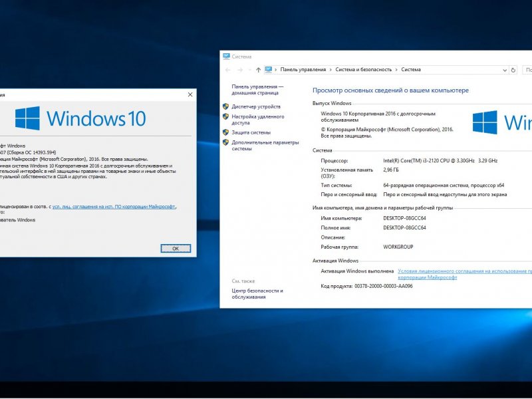Open Диспетчер устройств link

click(x=256, y=106)
